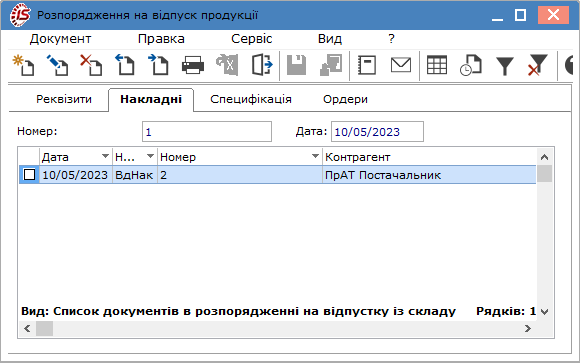Select the Накладні tab
The height and width of the screenshot is (363, 580).
[151, 99]
